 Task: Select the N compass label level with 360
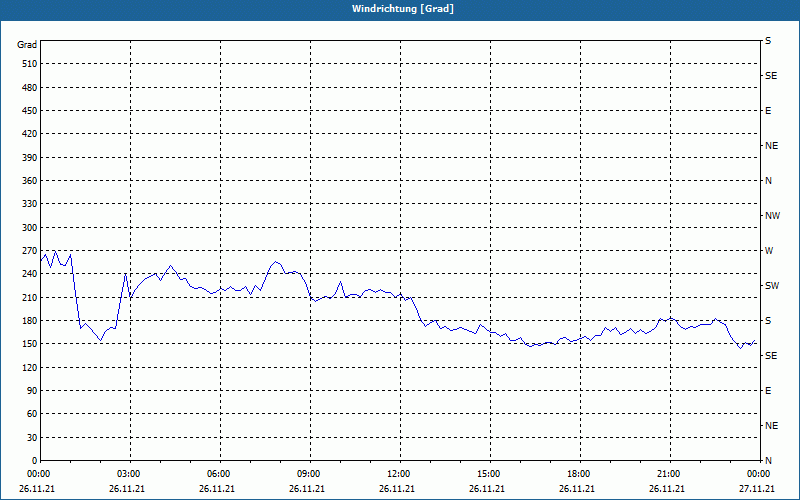click(768, 181)
